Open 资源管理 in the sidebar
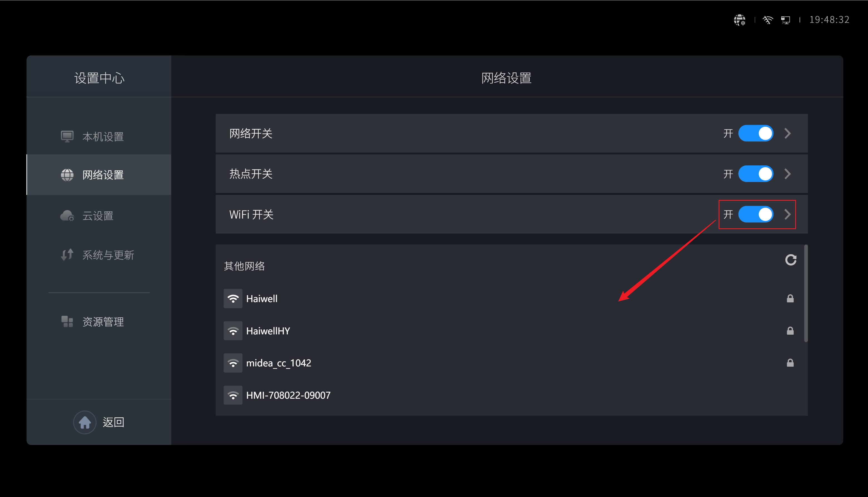The width and height of the screenshot is (868, 497). (99, 322)
